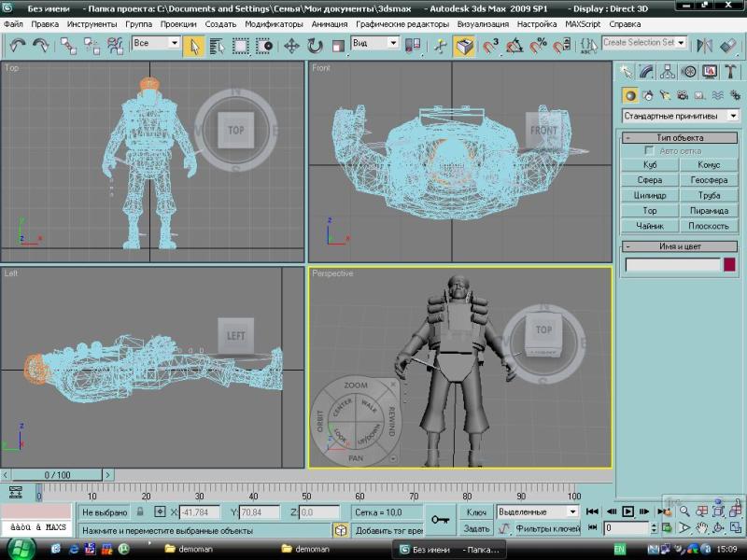Screen dimensions: 747x560
Task: Click the object color swatch
Action: (x=729, y=265)
